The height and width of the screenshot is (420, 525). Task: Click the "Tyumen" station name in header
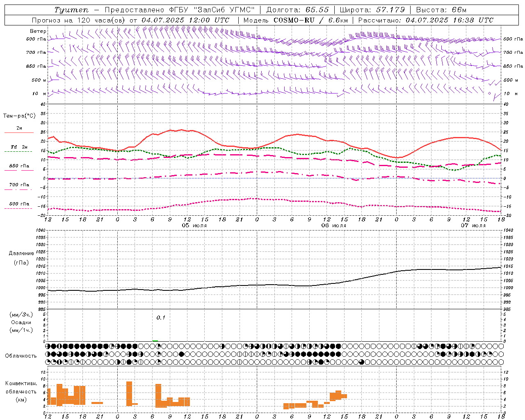71,10
